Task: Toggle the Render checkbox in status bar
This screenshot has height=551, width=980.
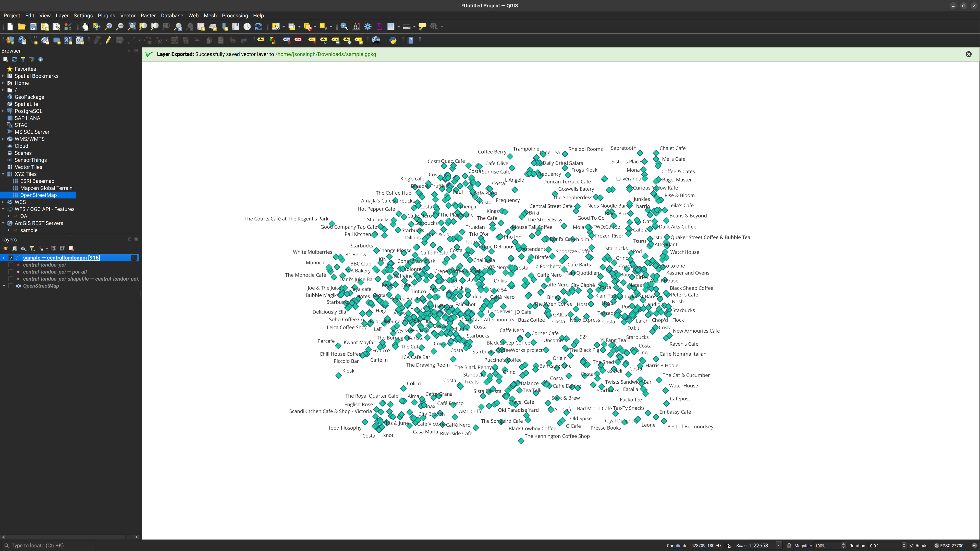Action: (x=912, y=546)
